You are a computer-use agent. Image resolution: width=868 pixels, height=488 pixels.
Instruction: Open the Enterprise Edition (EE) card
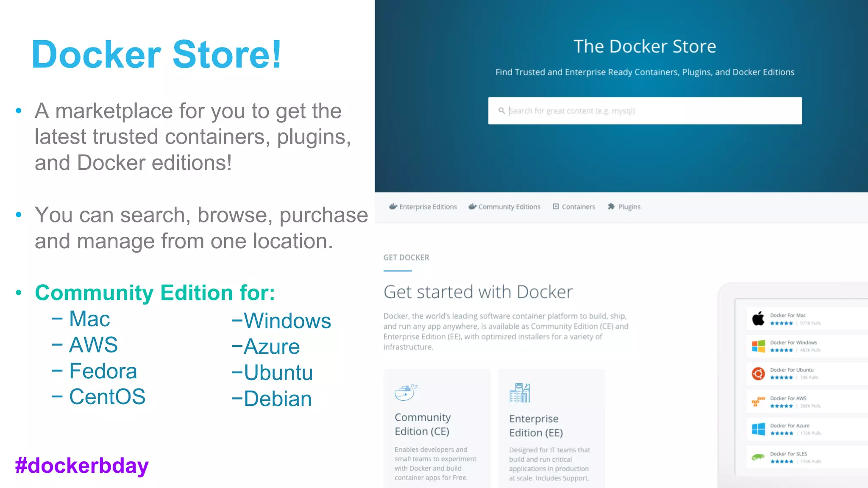(551, 428)
